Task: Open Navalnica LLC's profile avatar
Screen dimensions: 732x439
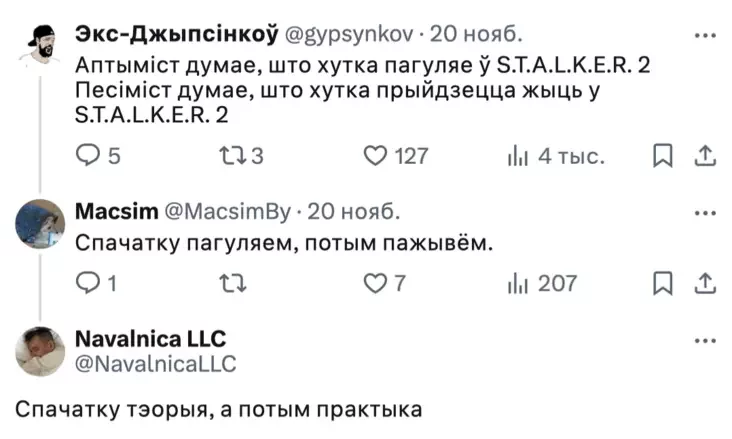Action: [x=41, y=351]
